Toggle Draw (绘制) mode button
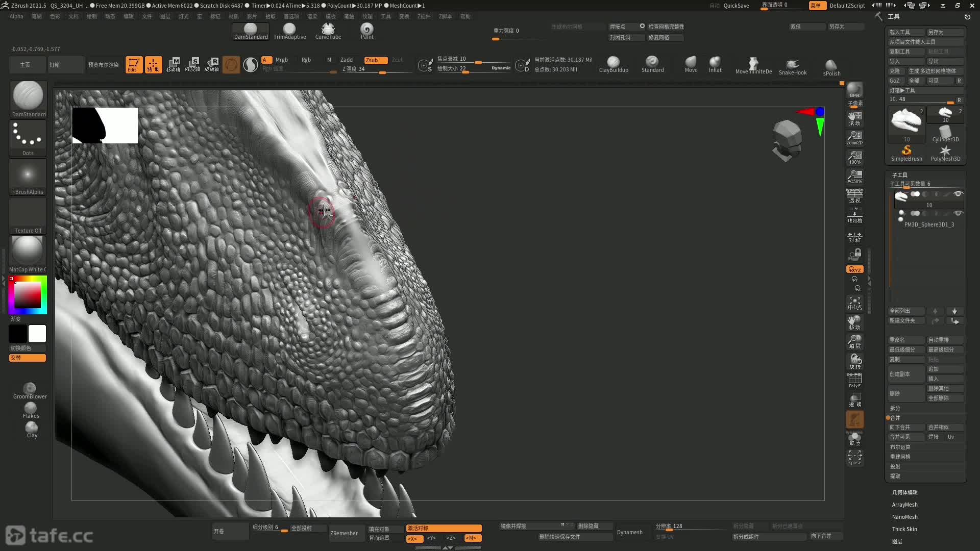This screenshot has height=551, width=980. 153,65
